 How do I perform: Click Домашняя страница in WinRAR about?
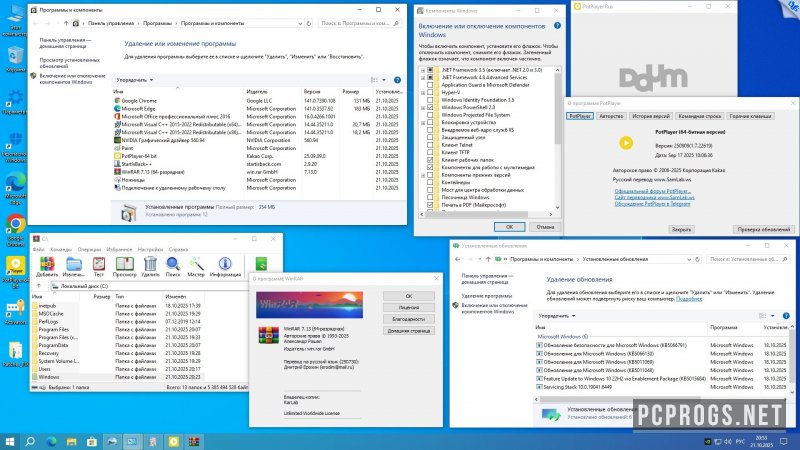click(409, 331)
